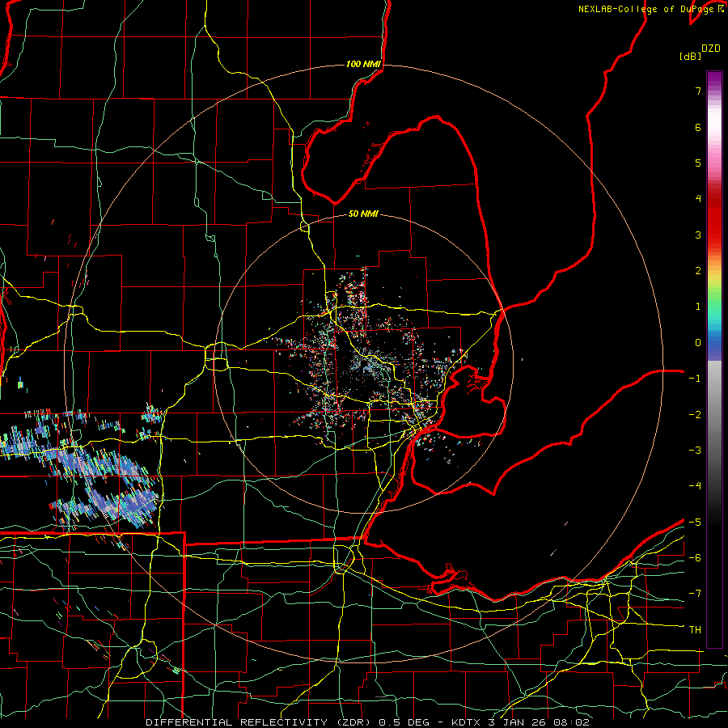Click the Differential Reflectivity product caption
The height and width of the screenshot is (728, 728).
(368, 722)
